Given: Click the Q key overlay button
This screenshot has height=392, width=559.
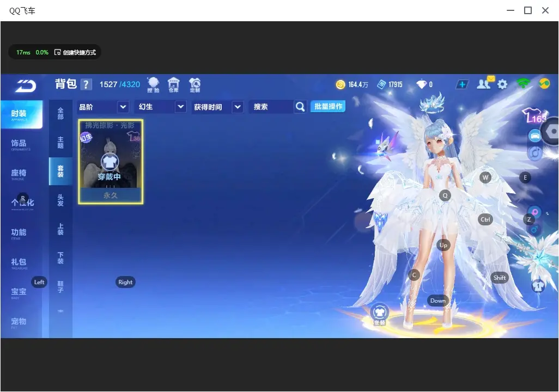Looking at the screenshot, I should point(445,195).
